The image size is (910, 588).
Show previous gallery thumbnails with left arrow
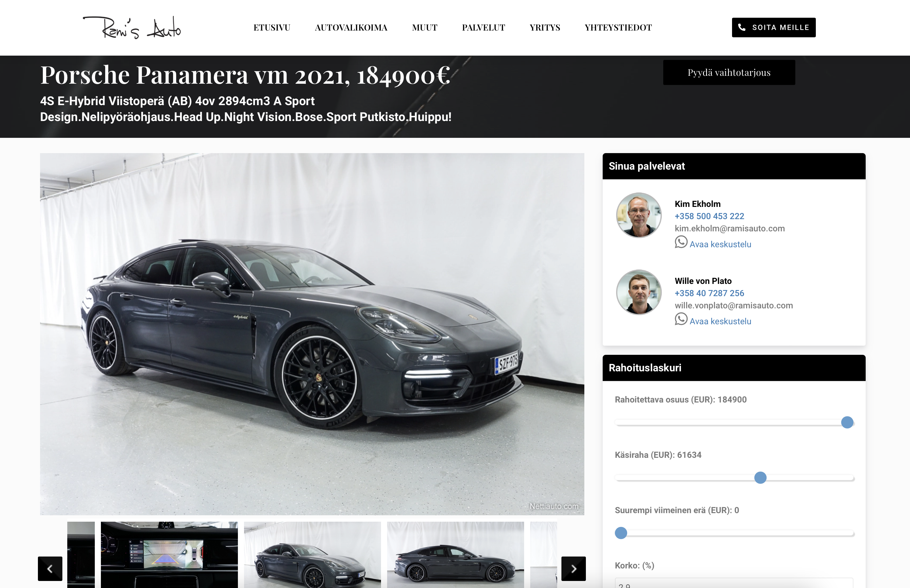pyautogui.click(x=50, y=568)
